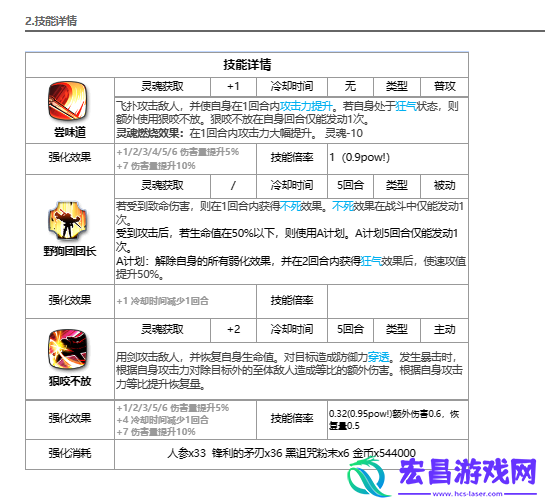Screen dimensions: 545x503
Task: Select 冷却时间 label beside 无
Action: 292,86
